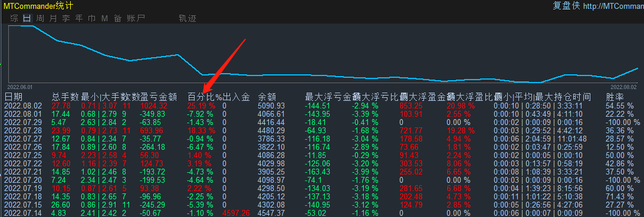Switch to the 季 quarterly tab

click(x=66, y=18)
